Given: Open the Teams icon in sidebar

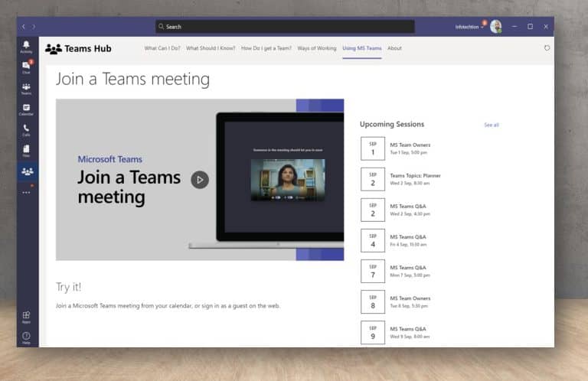Looking at the screenshot, I should pos(26,89).
